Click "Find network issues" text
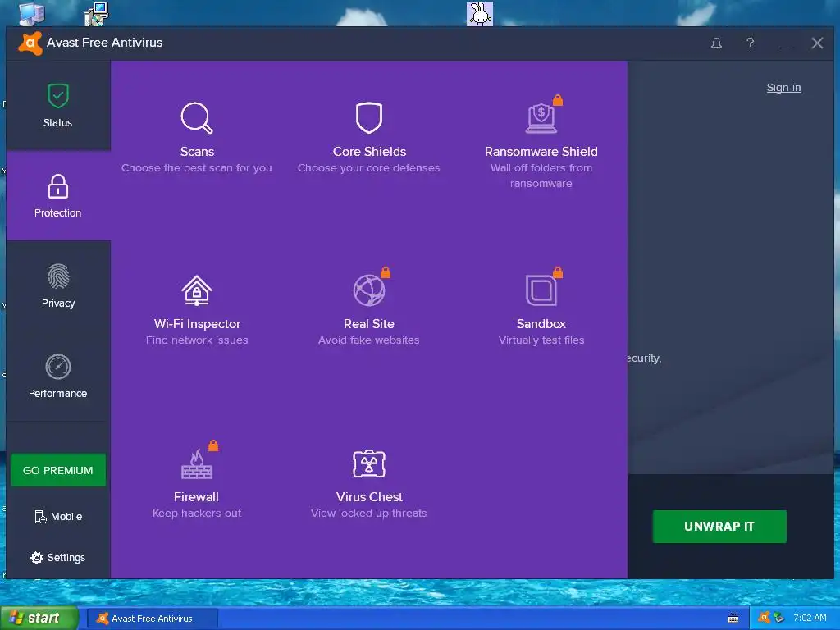The width and height of the screenshot is (840, 630). (197, 340)
